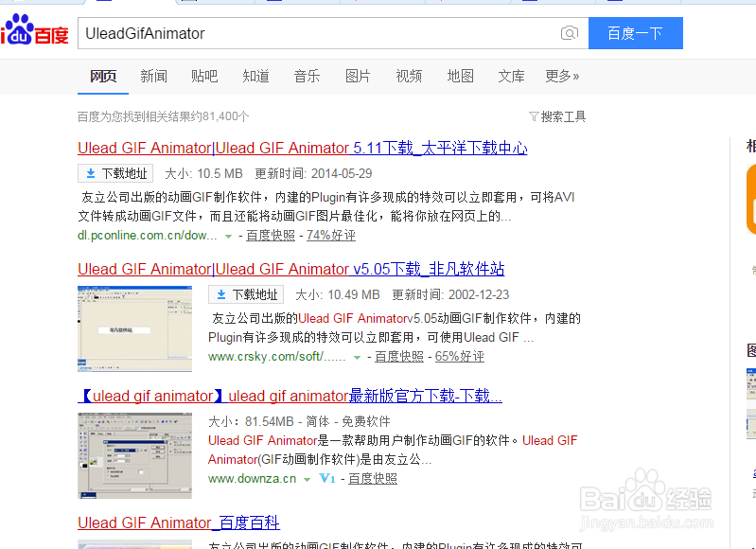The height and width of the screenshot is (549, 756).
Task: Open the 非凡软件站 result title
Action: (290, 269)
